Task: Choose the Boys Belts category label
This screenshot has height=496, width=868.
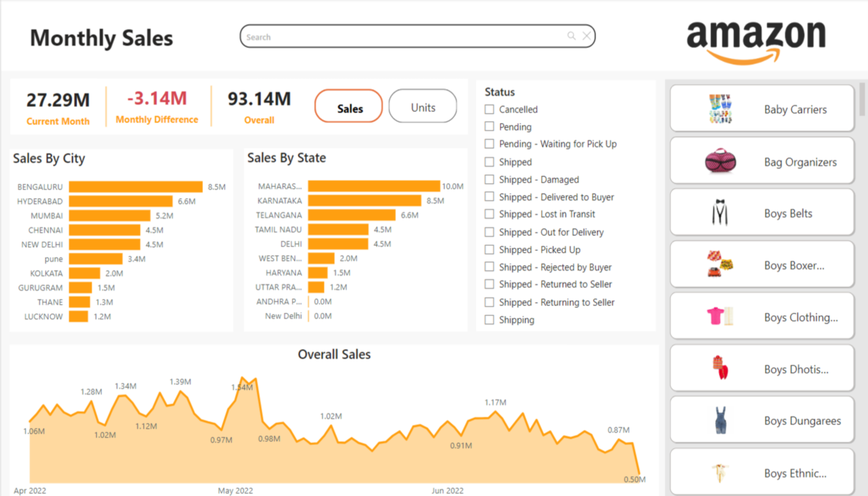Action: (x=788, y=213)
